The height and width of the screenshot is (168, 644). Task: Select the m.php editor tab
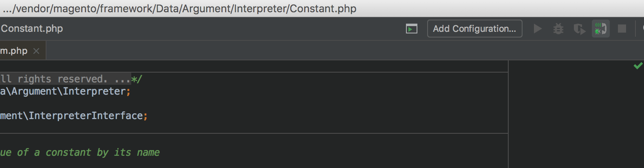pos(14,51)
